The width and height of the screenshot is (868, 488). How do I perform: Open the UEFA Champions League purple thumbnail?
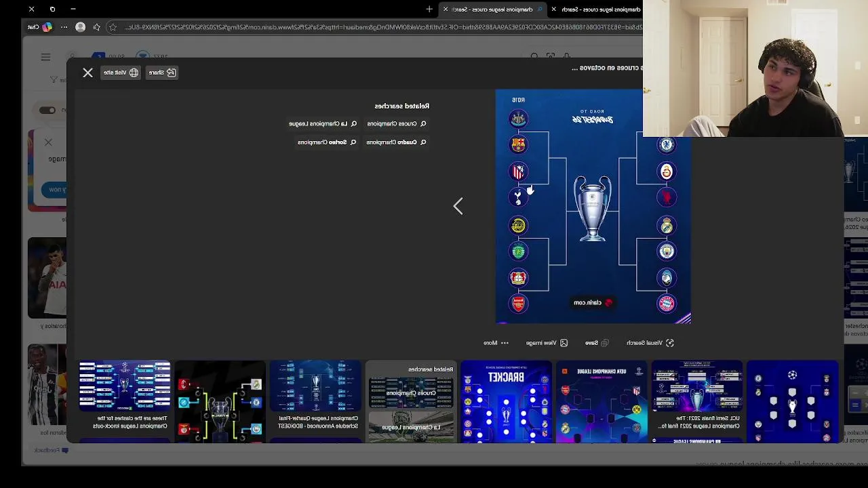tap(601, 402)
